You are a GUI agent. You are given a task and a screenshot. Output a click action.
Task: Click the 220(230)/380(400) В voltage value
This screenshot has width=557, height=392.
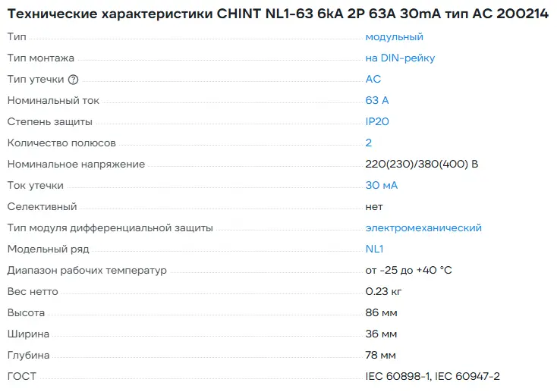(x=421, y=164)
